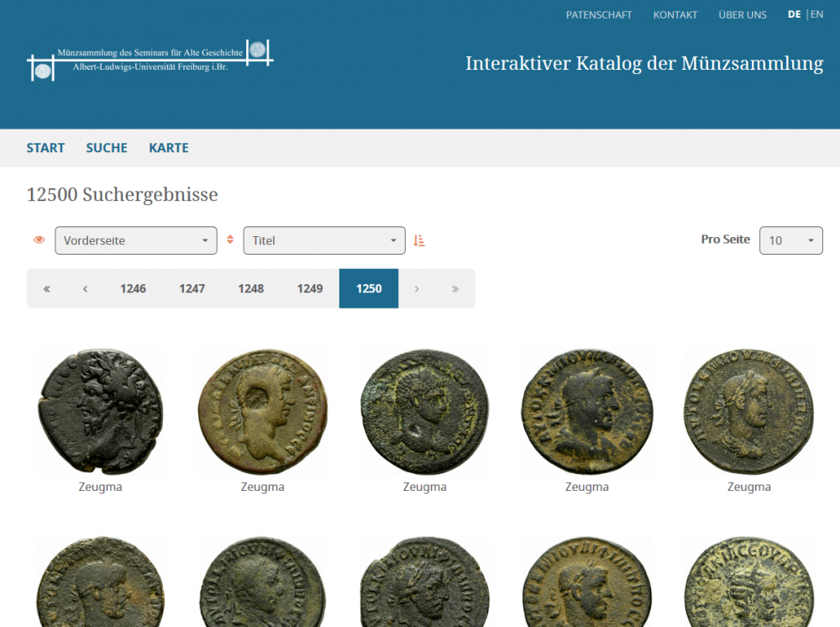Click Zeugma caption under the third coin
The image size is (840, 627).
425,487
